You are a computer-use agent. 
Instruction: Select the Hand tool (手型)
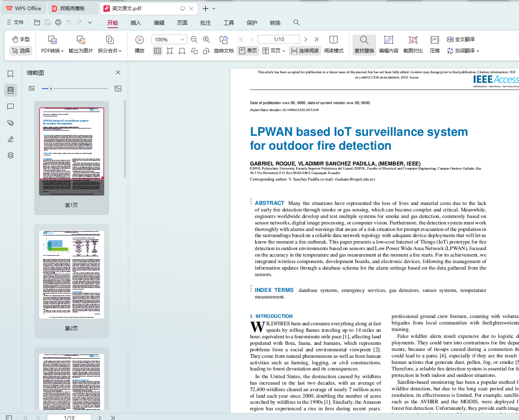tap(21, 39)
